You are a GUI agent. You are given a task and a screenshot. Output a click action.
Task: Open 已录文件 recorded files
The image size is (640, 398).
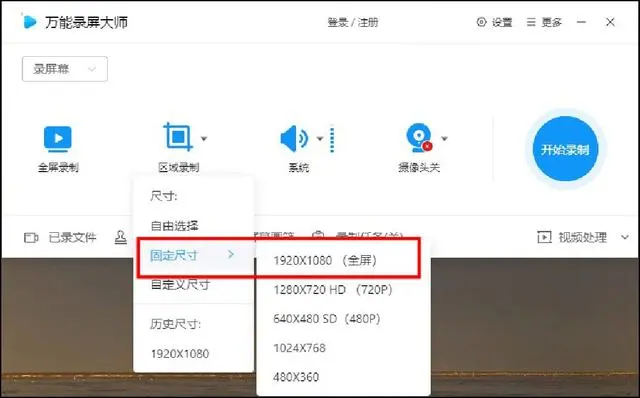tap(72, 237)
